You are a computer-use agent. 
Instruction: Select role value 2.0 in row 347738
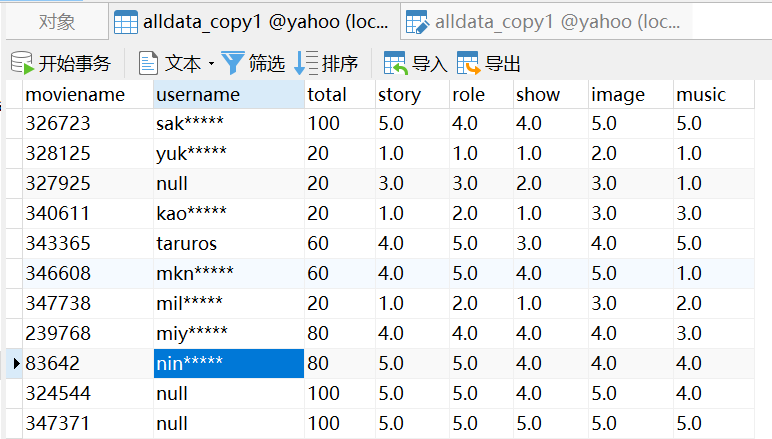(x=482, y=304)
